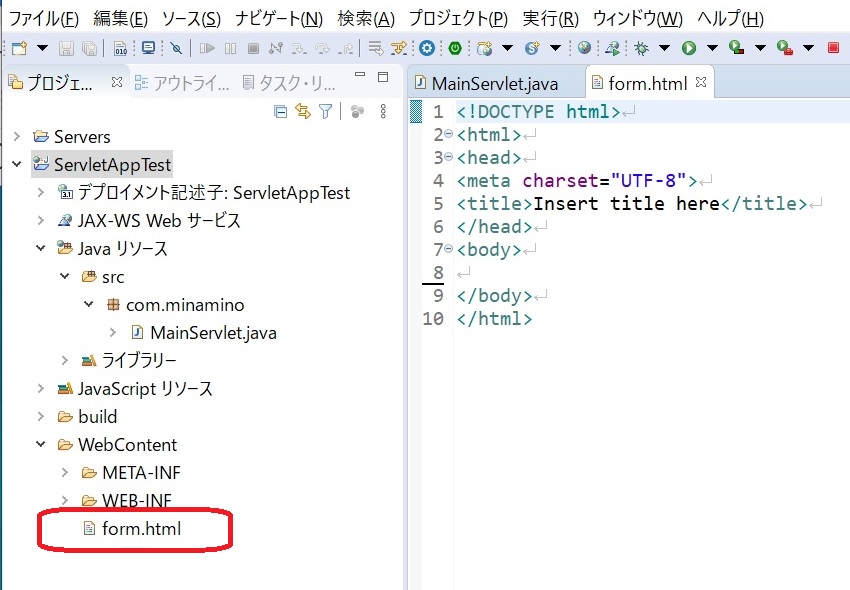Expand the Servers project node

17,136
